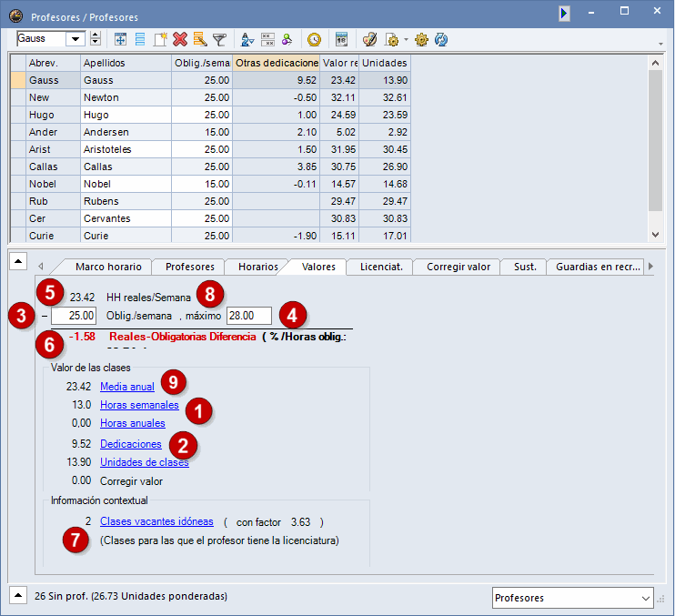The height and width of the screenshot is (616, 675).
Task: Click the form view rows icon
Action: (x=140, y=40)
